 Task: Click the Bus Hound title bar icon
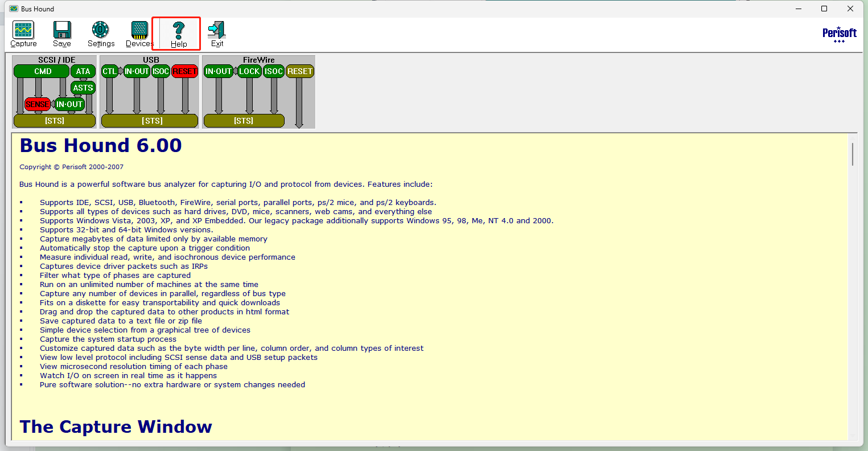[x=14, y=9]
